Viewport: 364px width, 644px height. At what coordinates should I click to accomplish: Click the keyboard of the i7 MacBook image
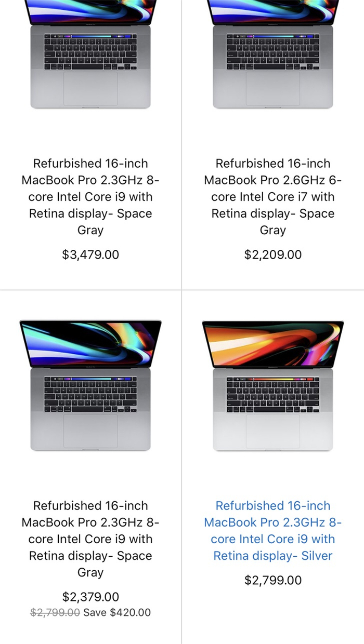tap(272, 53)
